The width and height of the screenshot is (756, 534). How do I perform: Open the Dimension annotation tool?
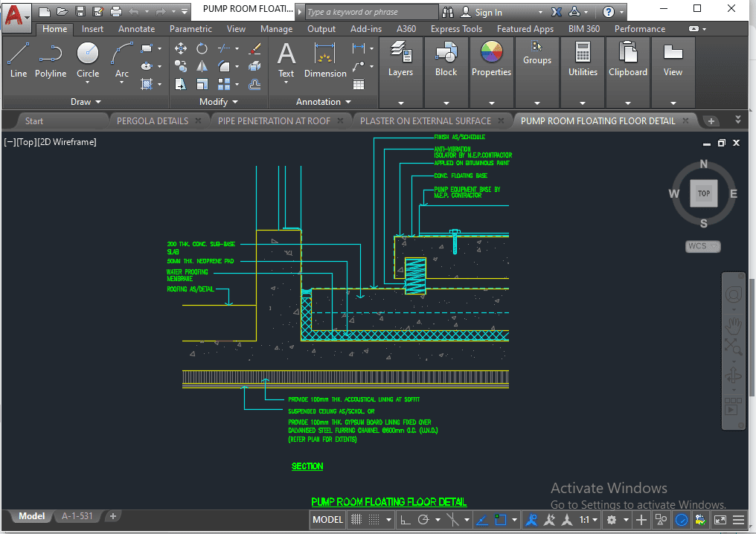pyautogui.click(x=325, y=59)
